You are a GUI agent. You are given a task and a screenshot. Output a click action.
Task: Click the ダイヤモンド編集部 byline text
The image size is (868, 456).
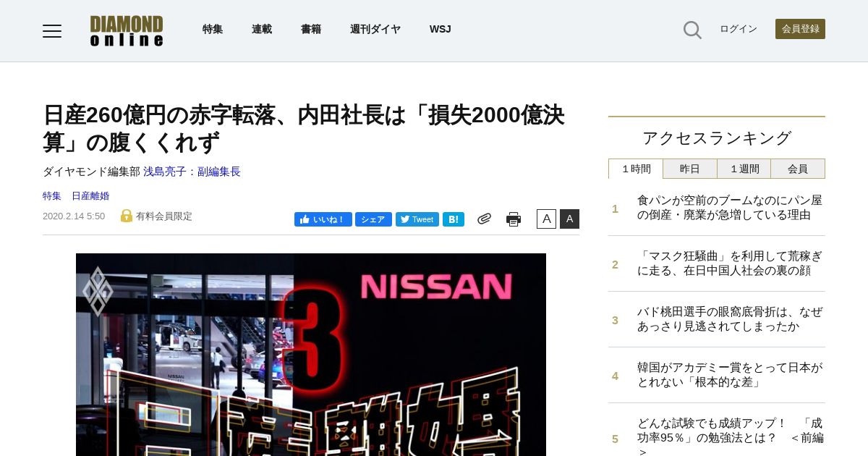point(91,172)
